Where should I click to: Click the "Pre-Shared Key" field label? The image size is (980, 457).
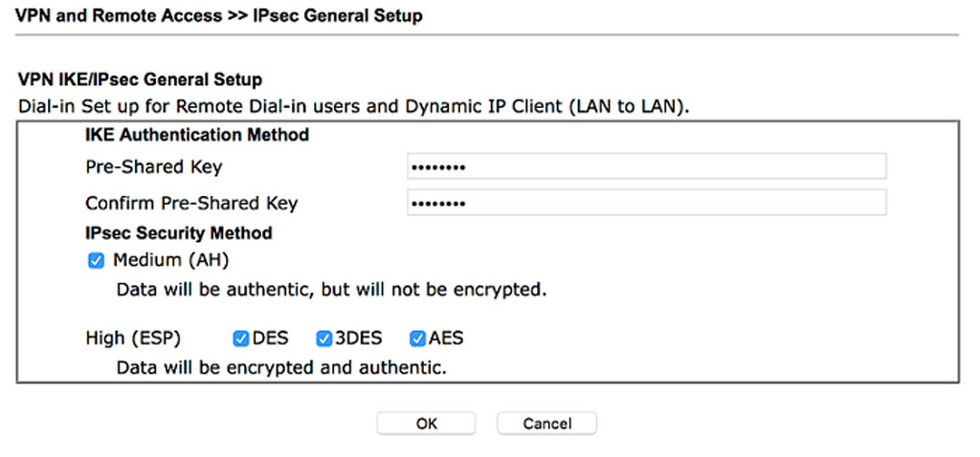pos(153,167)
